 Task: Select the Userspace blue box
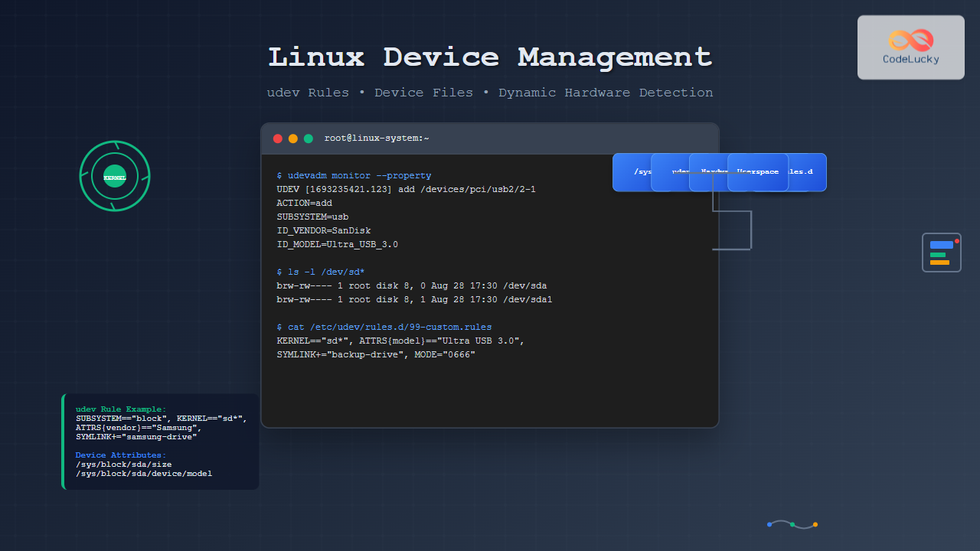[757, 172]
